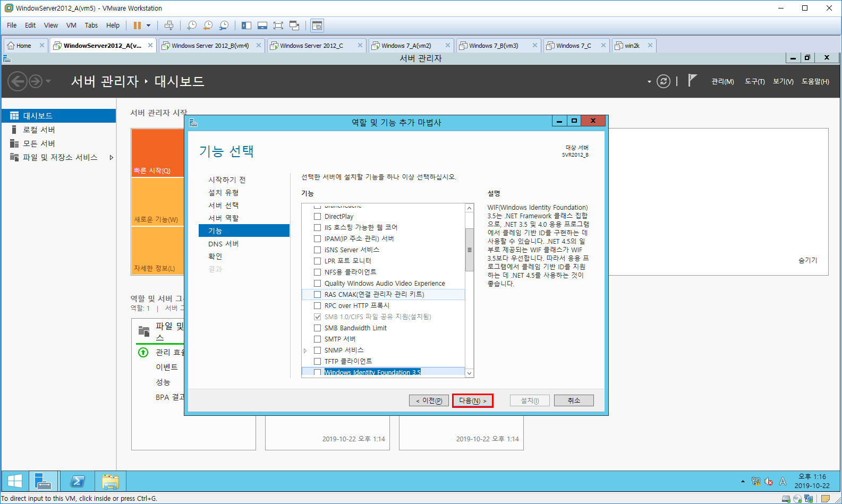The height and width of the screenshot is (504, 842).
Task: Check RPC over HTTP 프록시 checkbox
Action: coord(317,305)
